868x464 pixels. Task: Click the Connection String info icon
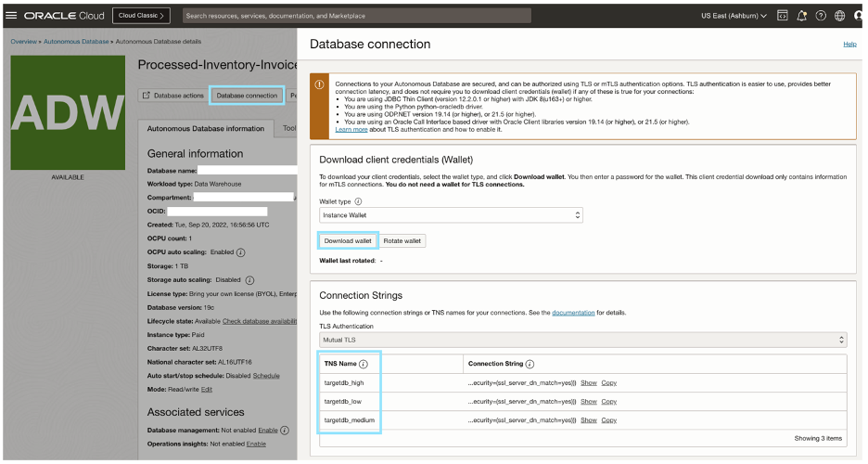530,364
